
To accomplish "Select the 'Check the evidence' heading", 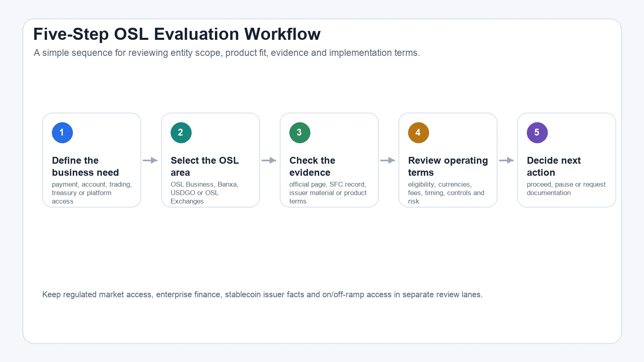I will click(x=312, y=167).
